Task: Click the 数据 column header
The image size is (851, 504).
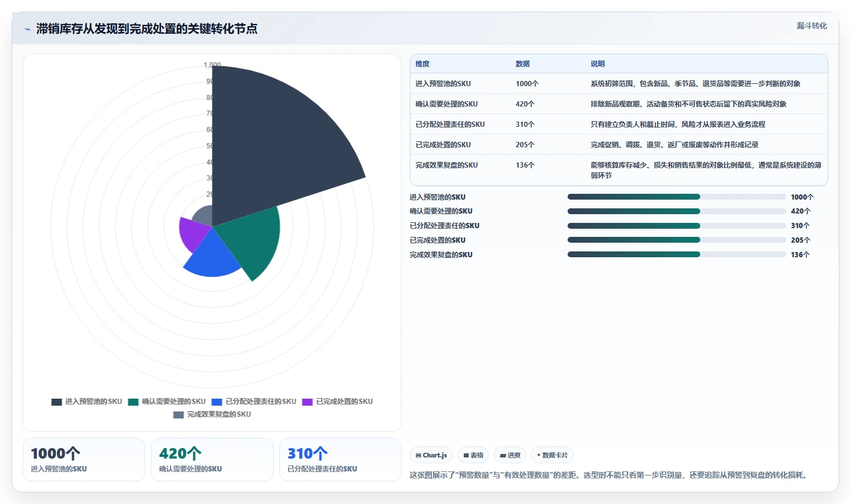Action: tap(523, 64)
